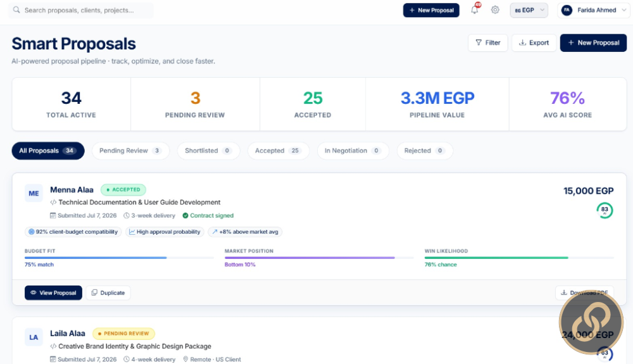Click the floating chain-link button

tap(591, 322)
